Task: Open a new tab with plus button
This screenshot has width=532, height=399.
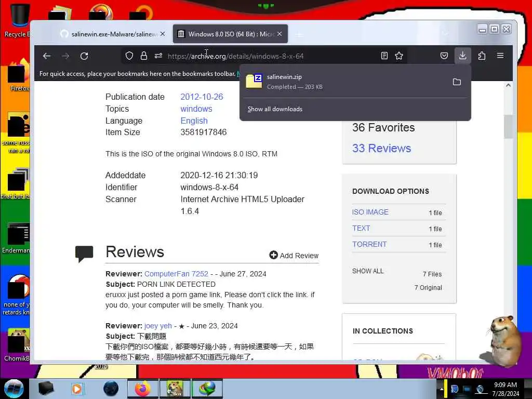Action: (299, 35)
